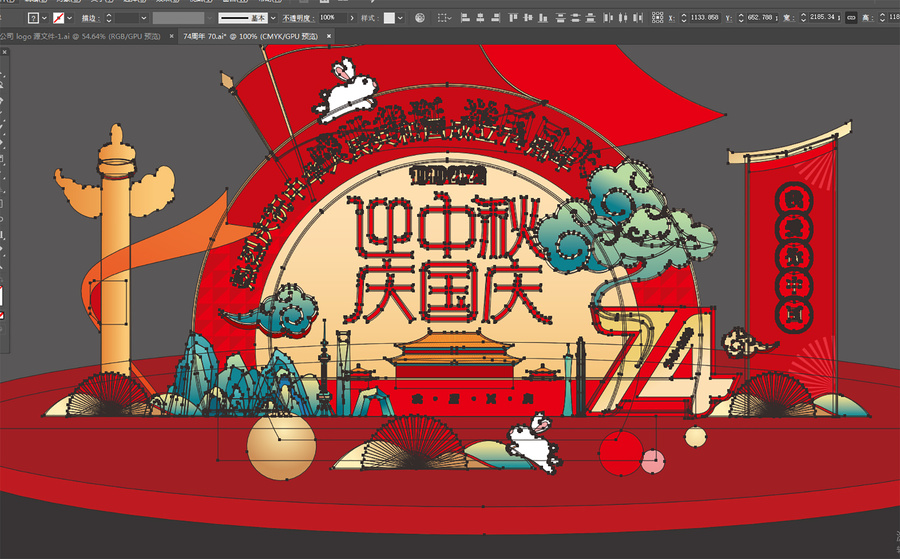Click the X position stepper arrows

pyautogui.click(x=684, y=18)
